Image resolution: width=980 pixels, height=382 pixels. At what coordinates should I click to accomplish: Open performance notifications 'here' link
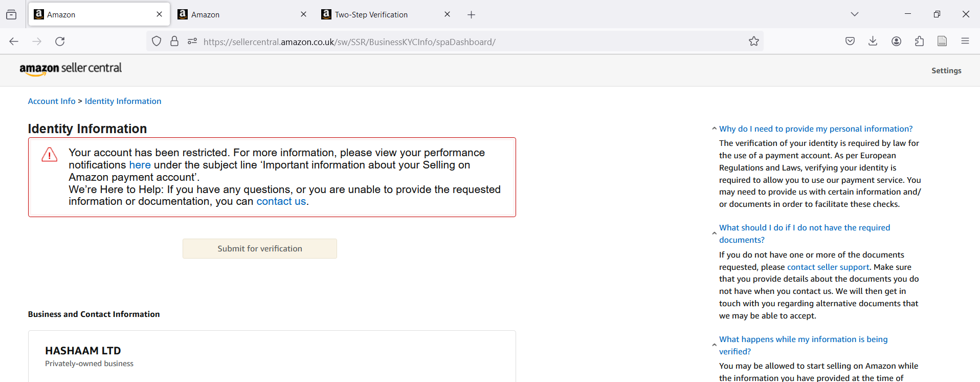140,165
